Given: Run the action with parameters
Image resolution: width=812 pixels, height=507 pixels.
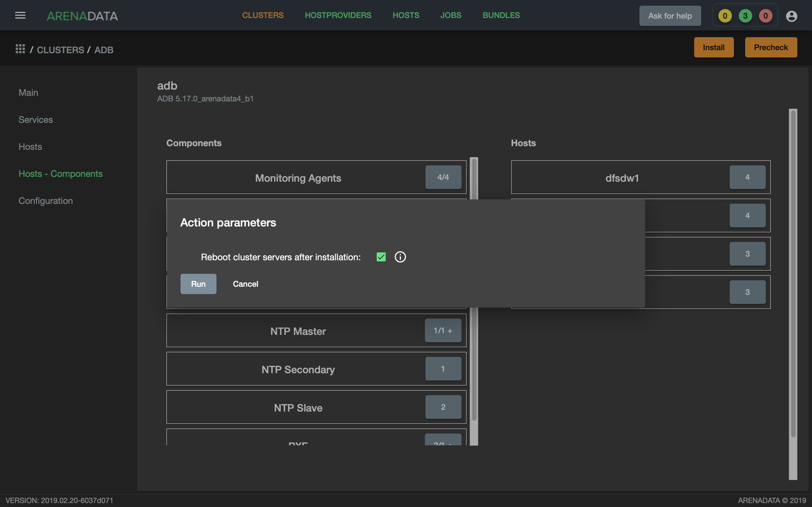Looking at the screenshot, I should (x=198, y=284).
